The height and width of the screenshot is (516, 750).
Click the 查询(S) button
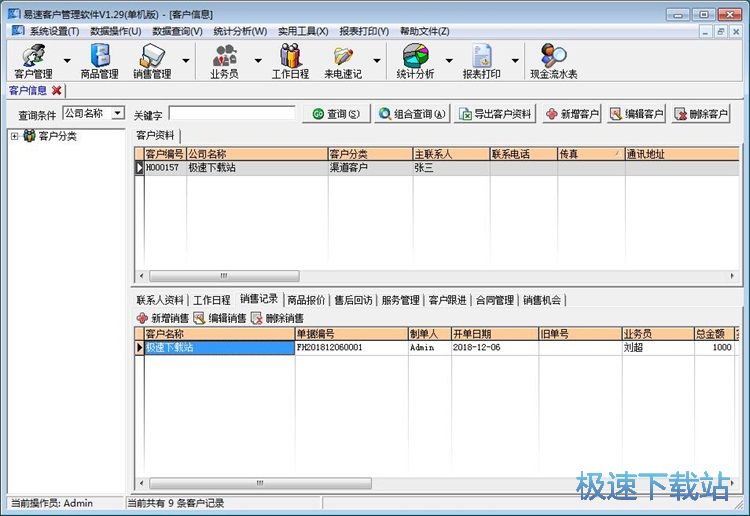click(x=336, y=114)
